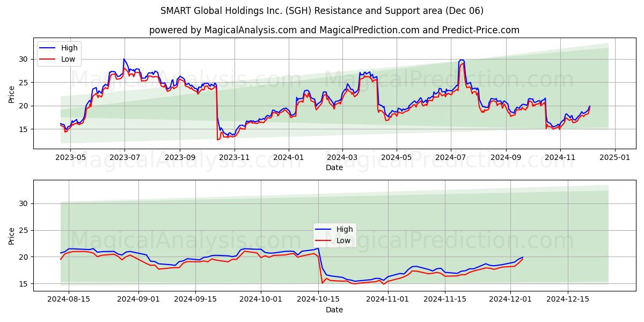The width and height of the screenshot is (644, 322).
Task: Click the 'powered by MagicalAnalysis.com' subtitle
Action: 334,30
